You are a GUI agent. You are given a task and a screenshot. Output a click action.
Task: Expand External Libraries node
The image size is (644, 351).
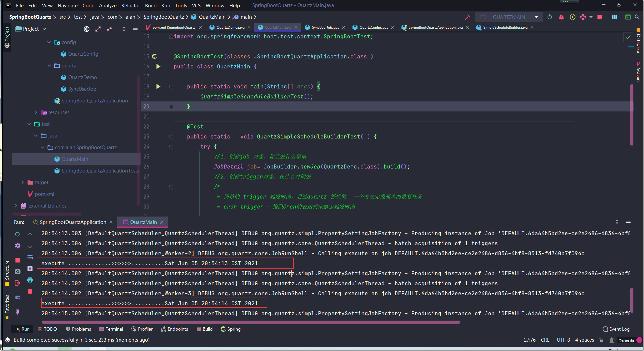(16, 206)
